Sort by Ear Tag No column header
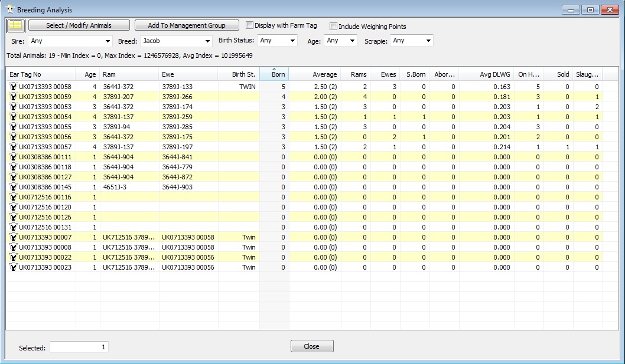The width and height of the screenshot is (625, 364). (x=41, y=74)
